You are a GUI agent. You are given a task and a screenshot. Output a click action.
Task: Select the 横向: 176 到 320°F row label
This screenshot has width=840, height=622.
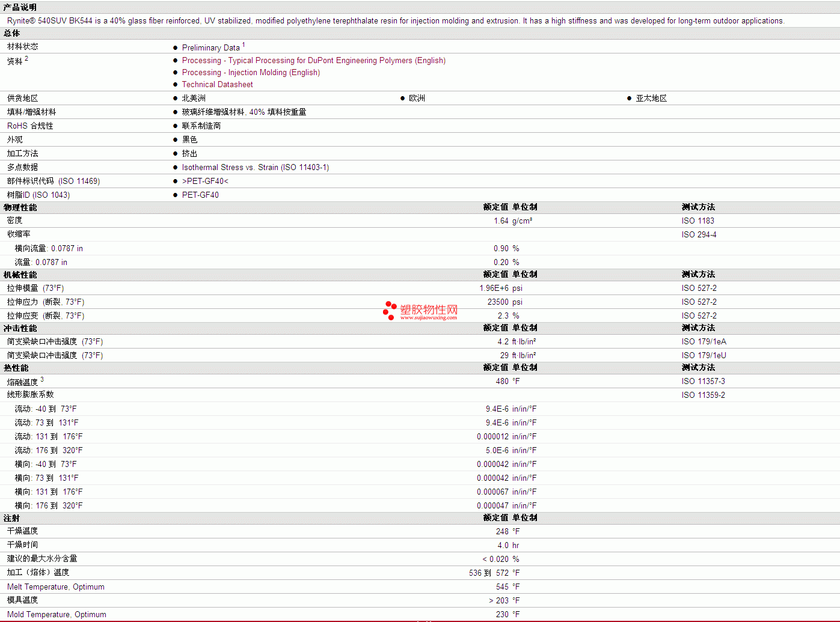(49, 506)
